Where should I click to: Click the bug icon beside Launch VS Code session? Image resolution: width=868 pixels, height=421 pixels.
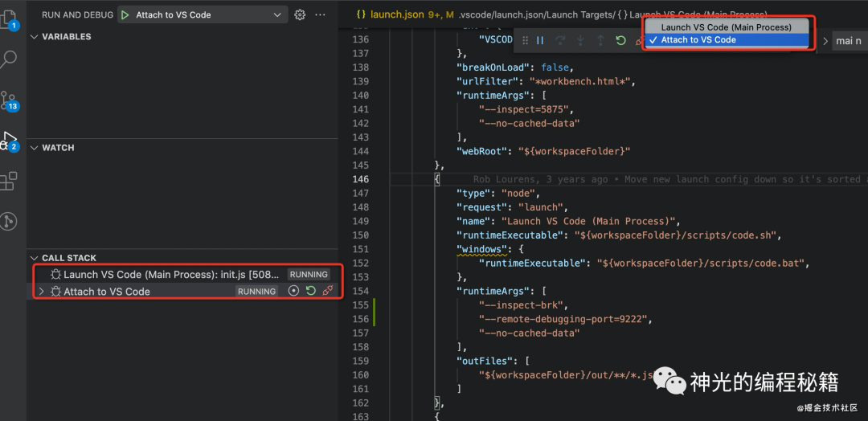pos(55,275)
